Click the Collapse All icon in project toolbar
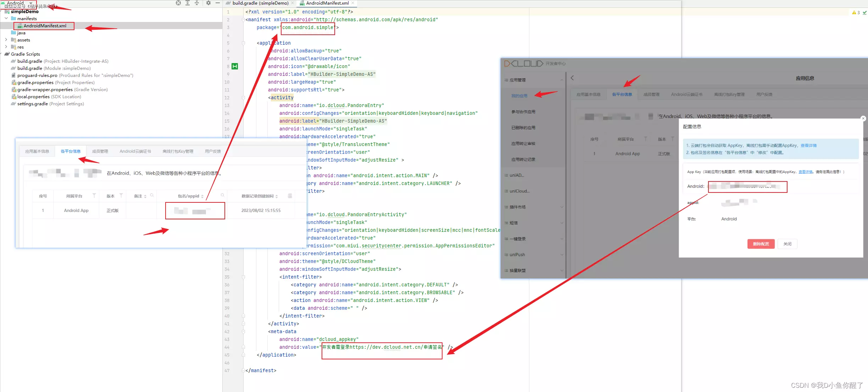This screenshot has width=868, height=392. pos(197,3)
